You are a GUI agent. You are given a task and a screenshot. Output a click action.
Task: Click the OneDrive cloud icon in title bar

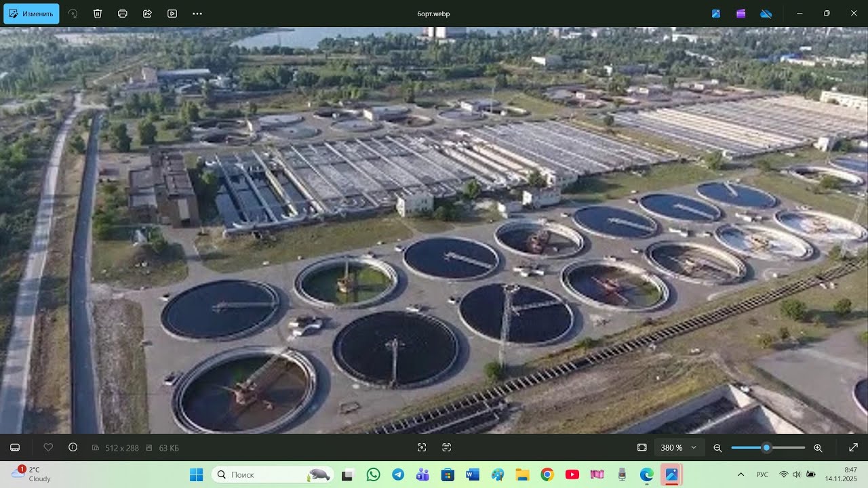pos(766,14)
